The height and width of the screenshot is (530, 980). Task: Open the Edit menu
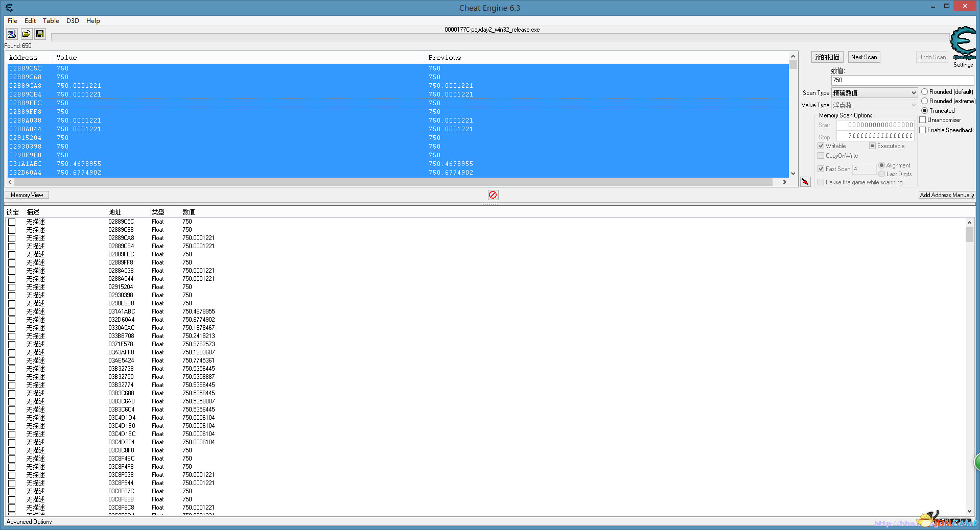[x=30, y=21]
